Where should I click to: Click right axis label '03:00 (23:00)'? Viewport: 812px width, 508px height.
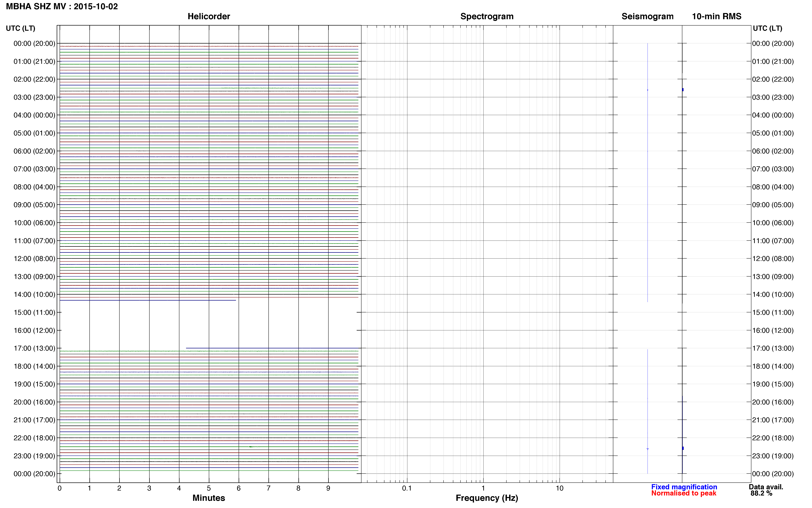(773, 97)
